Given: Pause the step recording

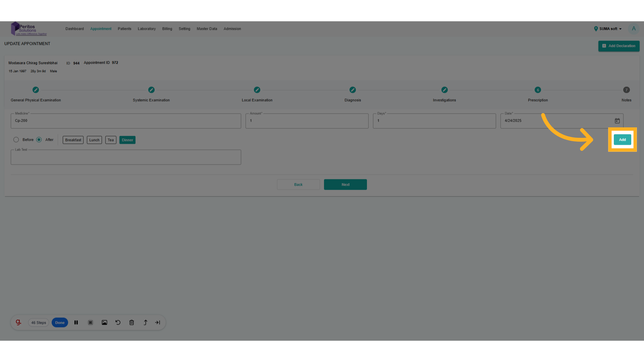Looking at the screenshot, I should click(x=76, y=322).
